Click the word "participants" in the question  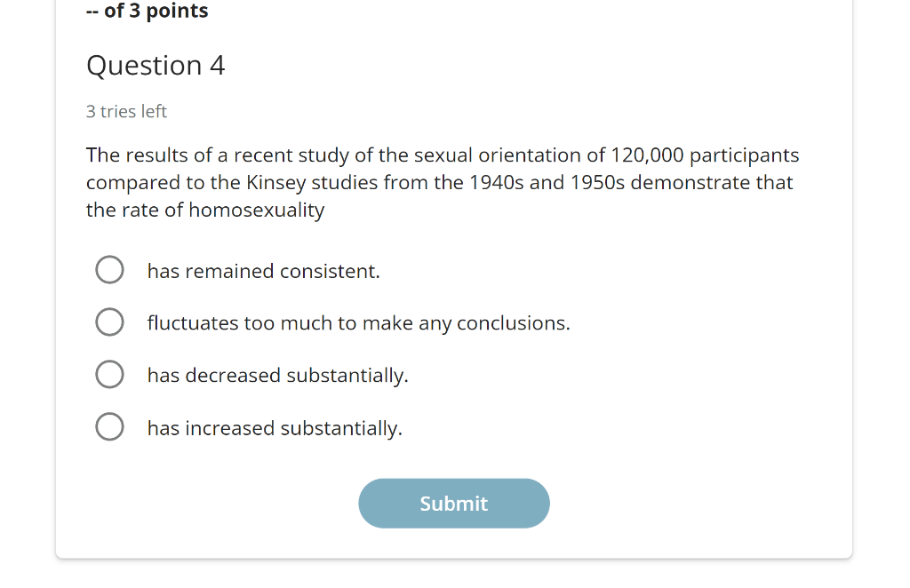(745, 155)
